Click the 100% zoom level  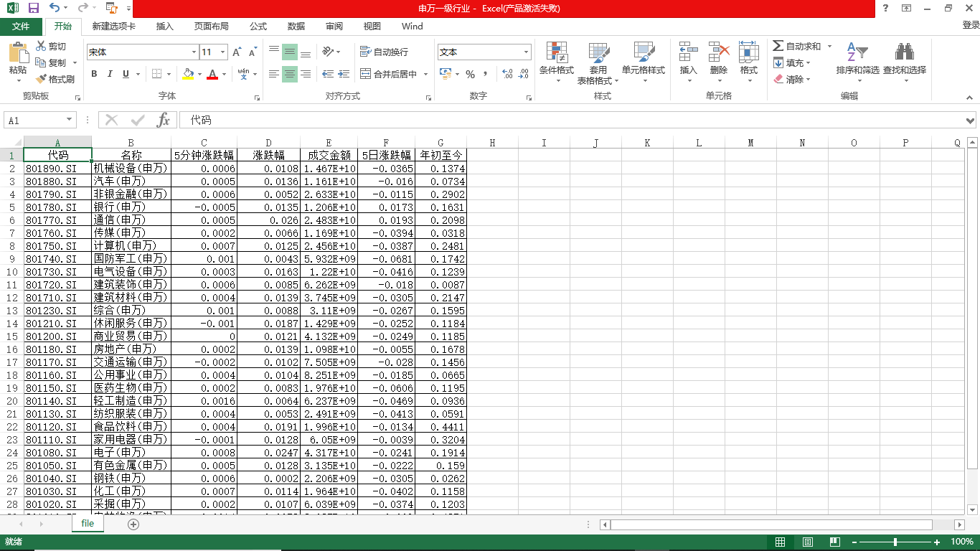[961, 542]
